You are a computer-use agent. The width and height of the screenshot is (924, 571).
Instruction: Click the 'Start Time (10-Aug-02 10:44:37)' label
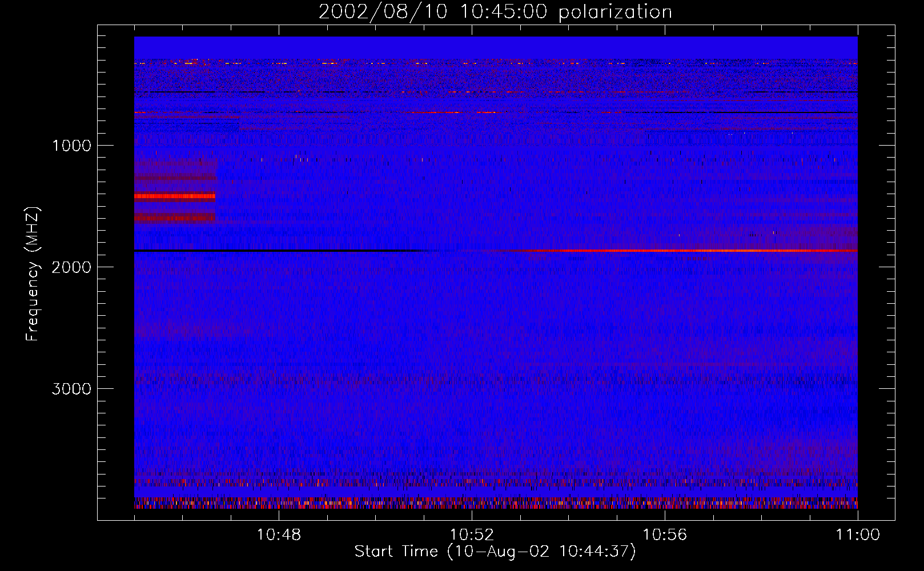[495, 552]
